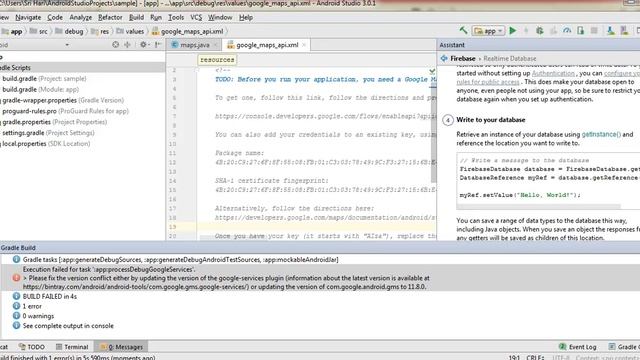640x360 pixels.
Task: Click the Apply Changes lightning icon
Action: pos(526,31)
